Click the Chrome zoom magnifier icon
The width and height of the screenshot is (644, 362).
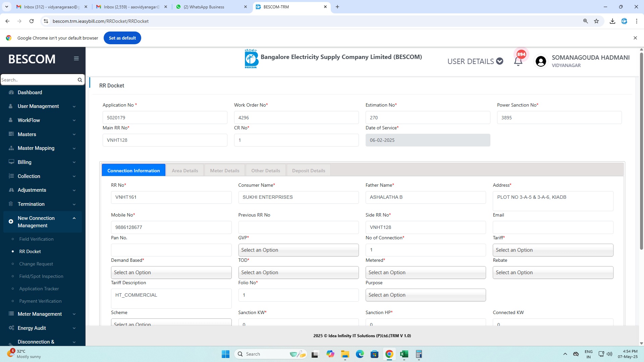pyautogui.click(x=586, y=21)
